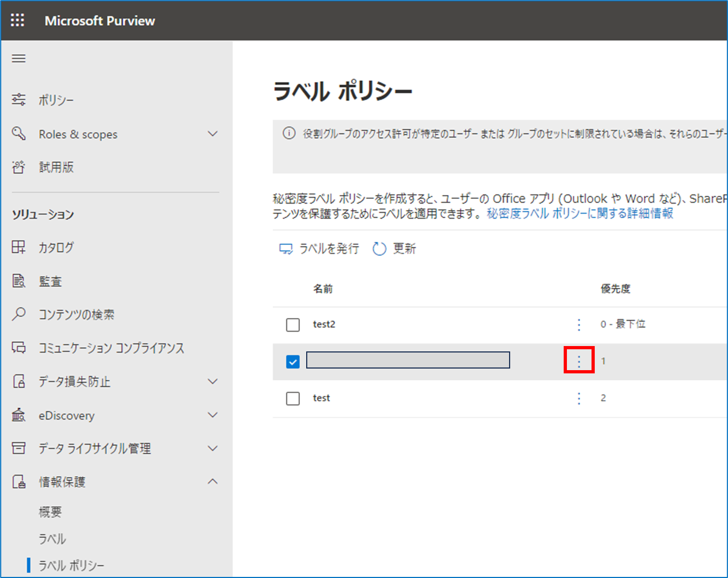This screenshot has height=578, width=728.
Task: Expand the データ損失防止 chevron
Action: click(213, 381)
